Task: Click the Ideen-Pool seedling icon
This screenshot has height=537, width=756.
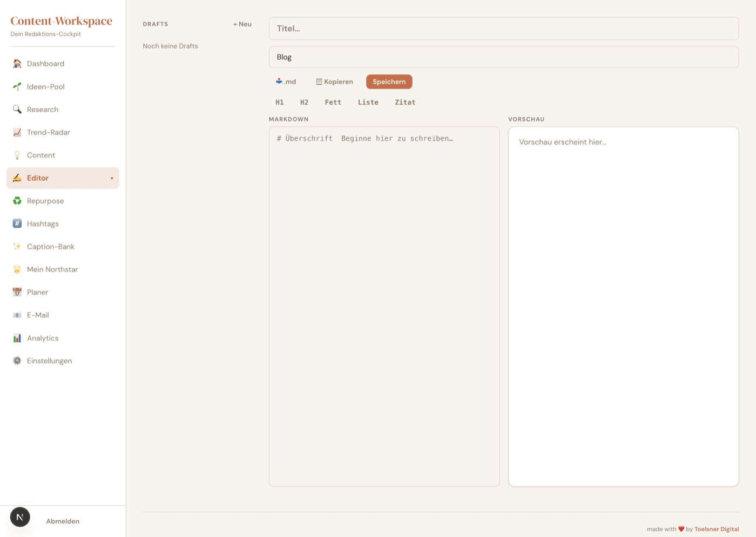Action: coord(17,86)
